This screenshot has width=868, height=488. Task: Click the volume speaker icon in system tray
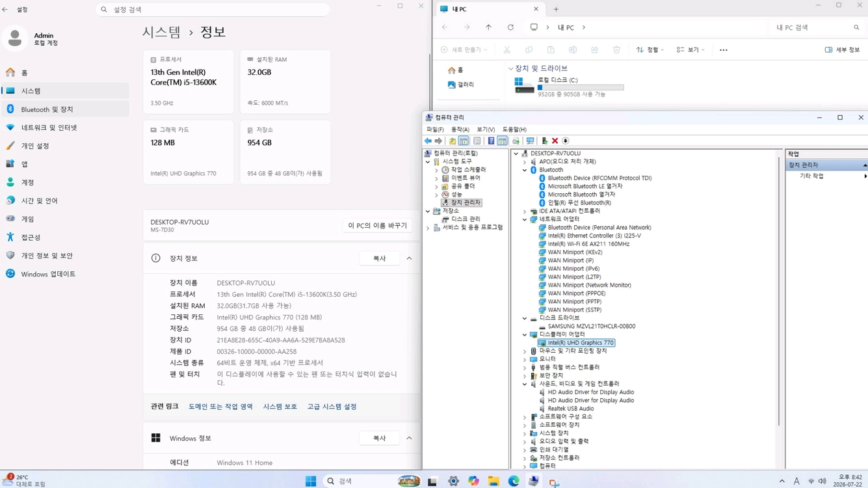pos(822,481)
